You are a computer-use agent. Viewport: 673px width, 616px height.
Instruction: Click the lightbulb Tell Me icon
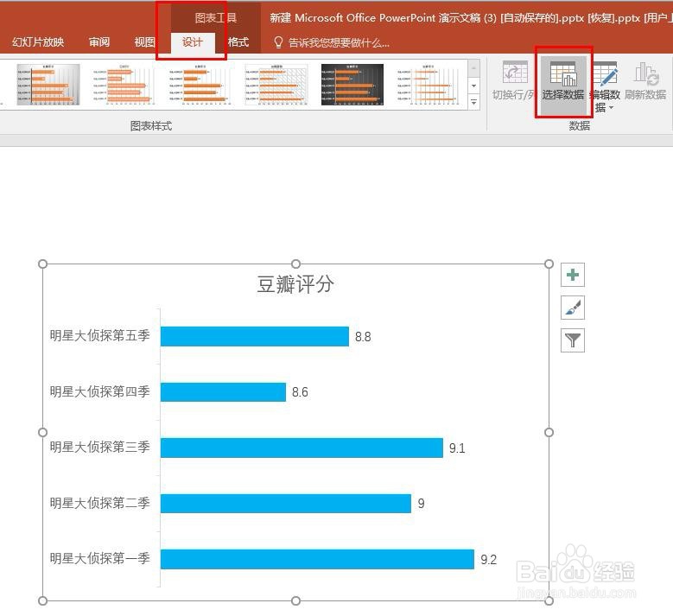click(278, 42)
